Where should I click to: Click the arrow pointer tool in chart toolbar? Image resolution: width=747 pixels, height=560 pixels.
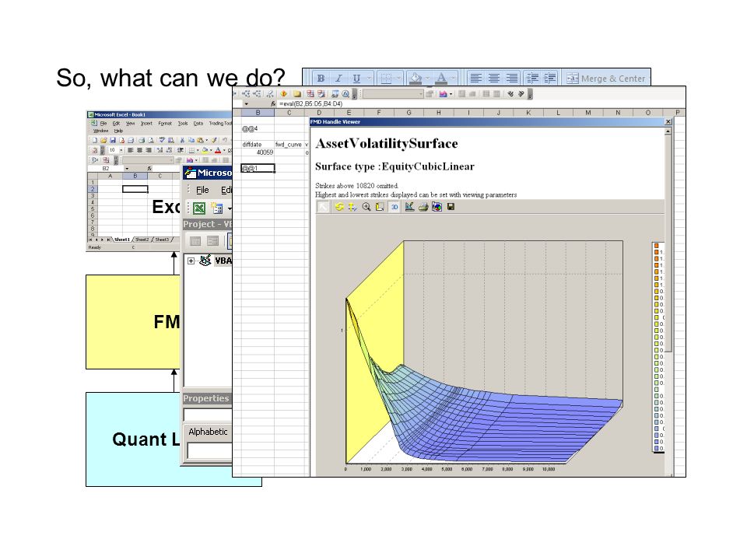coord(323,207)
